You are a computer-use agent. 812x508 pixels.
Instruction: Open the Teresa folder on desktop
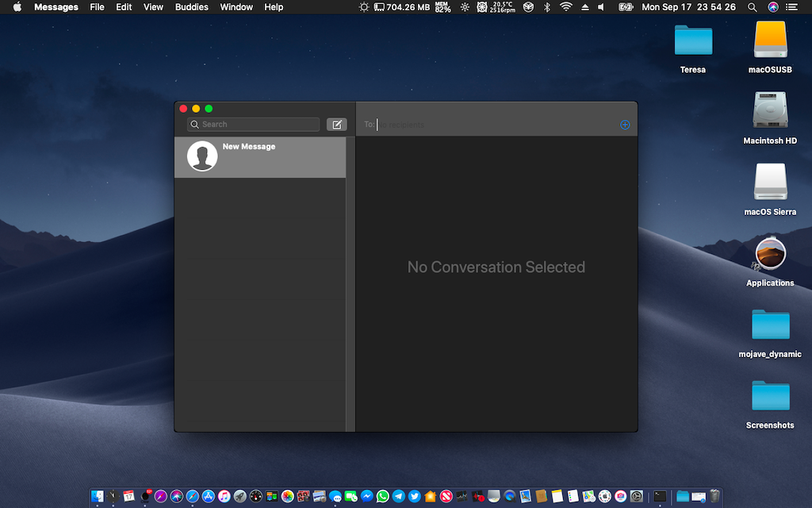(693, 40)
